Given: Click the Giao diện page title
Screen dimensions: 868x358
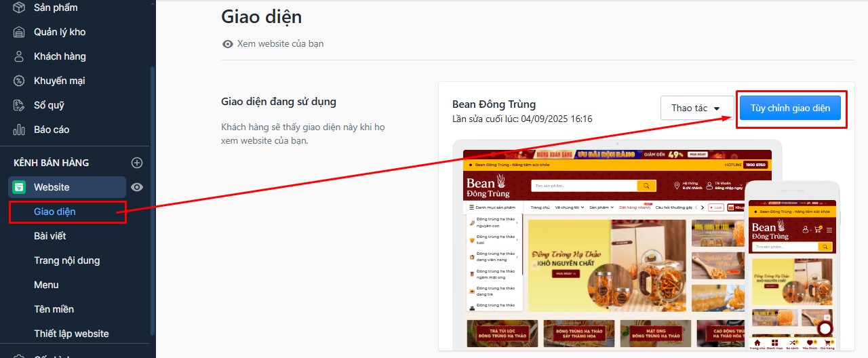Looking at the screenshot, I should pos(262,16).
